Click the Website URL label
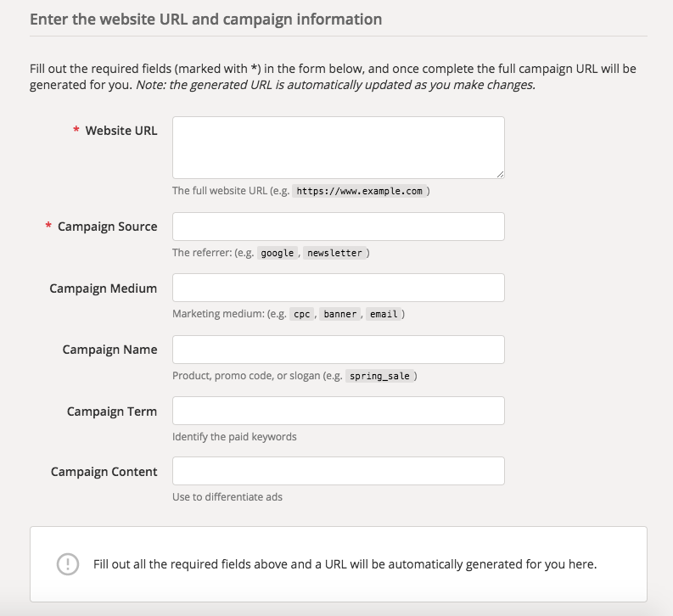The image size is (673, 616). tap(121, 131)
